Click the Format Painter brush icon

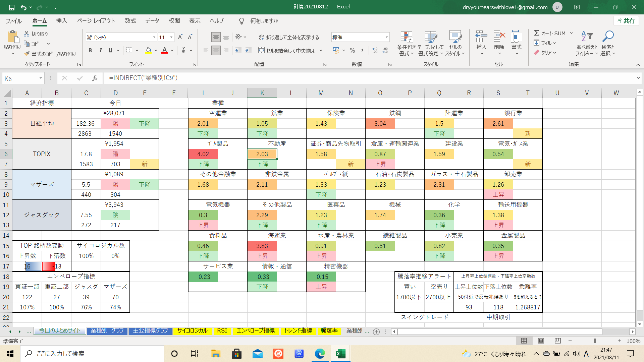coord(27,54)
